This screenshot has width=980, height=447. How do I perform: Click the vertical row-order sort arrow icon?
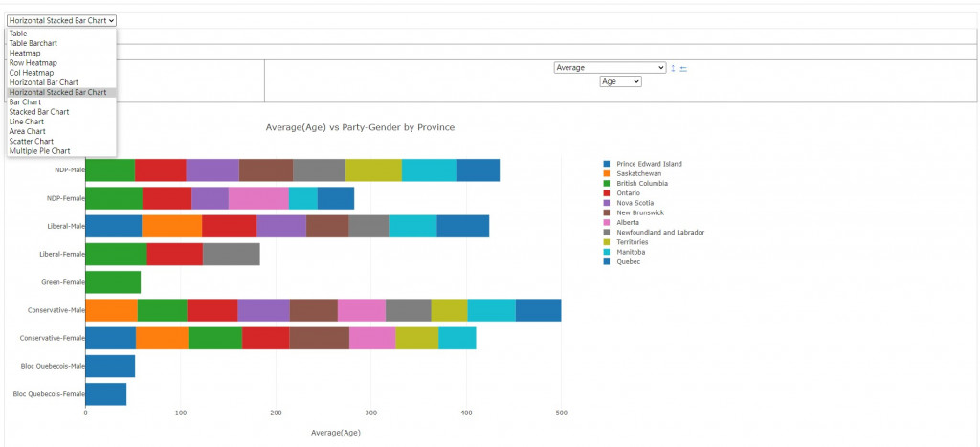673,68
